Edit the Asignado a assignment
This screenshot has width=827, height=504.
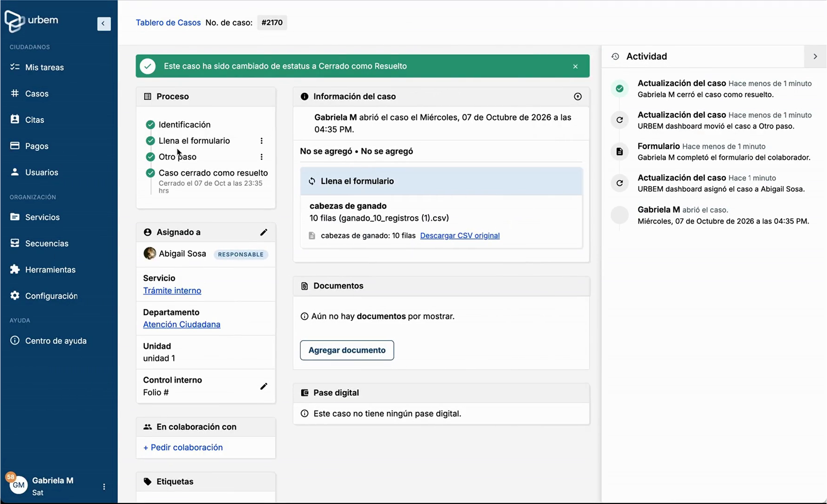tap(264, 232)
